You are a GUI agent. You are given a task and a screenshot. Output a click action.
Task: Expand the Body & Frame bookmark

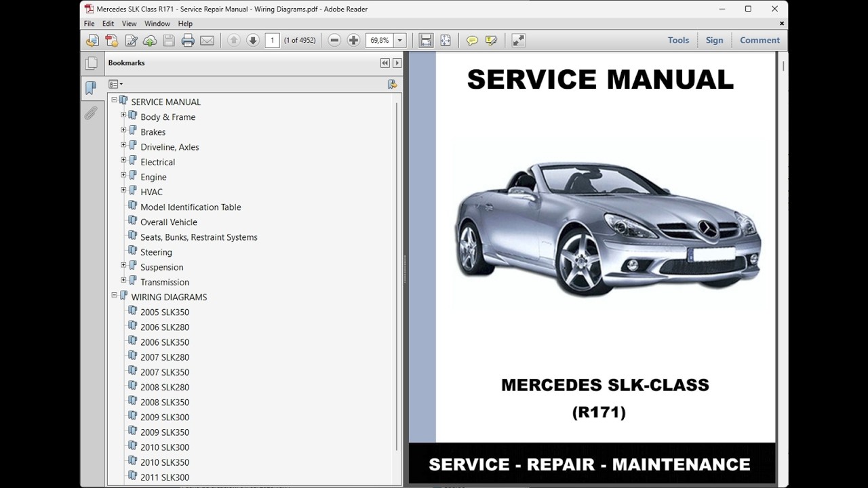(123, 115)
